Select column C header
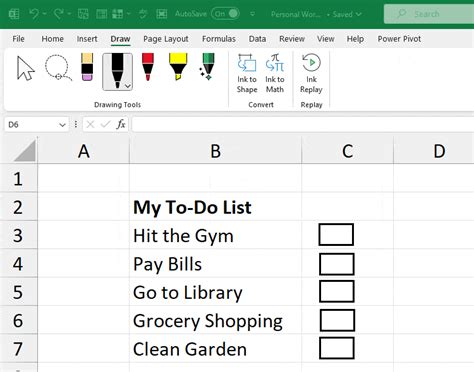 347,151
